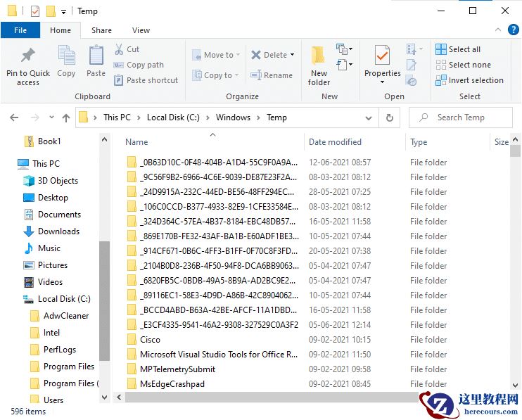Sort by Date modified column header
Image resolution: width=522 pixels, height=420 pixels.
[335, 142]
